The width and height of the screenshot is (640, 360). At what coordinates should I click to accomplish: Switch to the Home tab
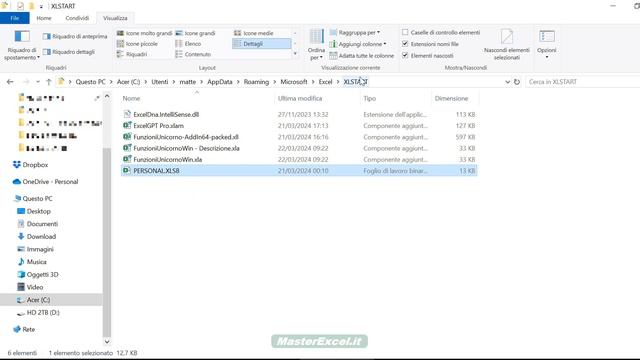point(44,18)
